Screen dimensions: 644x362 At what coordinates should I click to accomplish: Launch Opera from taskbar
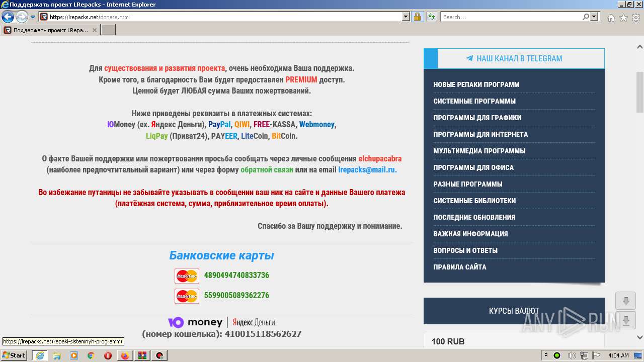click(x=108, y=355)
